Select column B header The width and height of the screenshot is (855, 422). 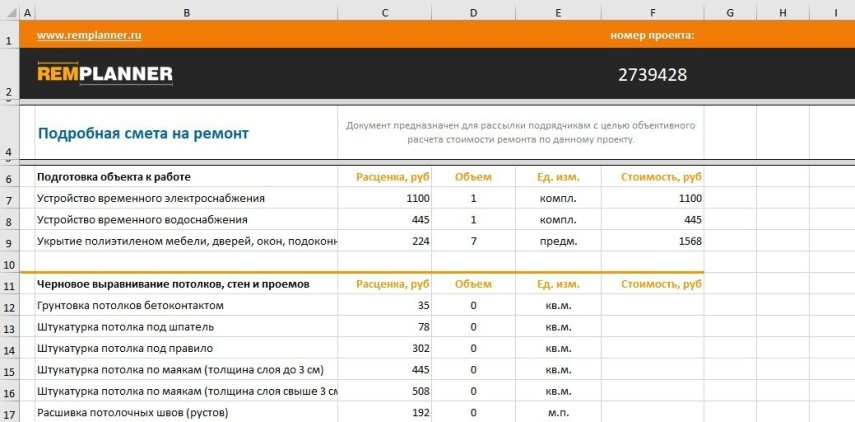[x=186, y=12]
